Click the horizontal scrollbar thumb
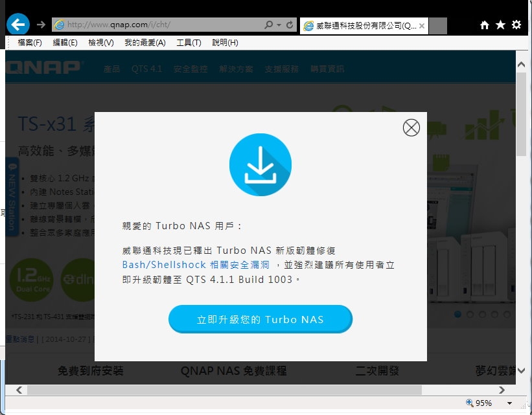This screenshot has width=532, height=415. [224, 390]
